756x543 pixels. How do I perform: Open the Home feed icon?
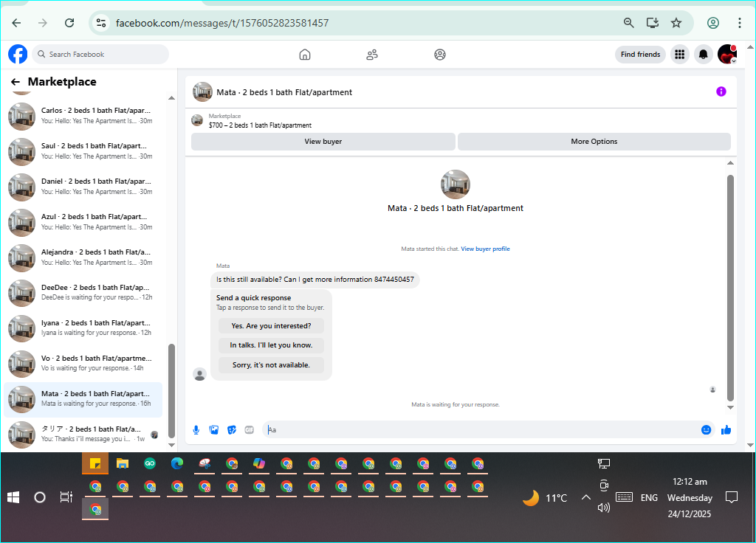[x=305, y=55]
